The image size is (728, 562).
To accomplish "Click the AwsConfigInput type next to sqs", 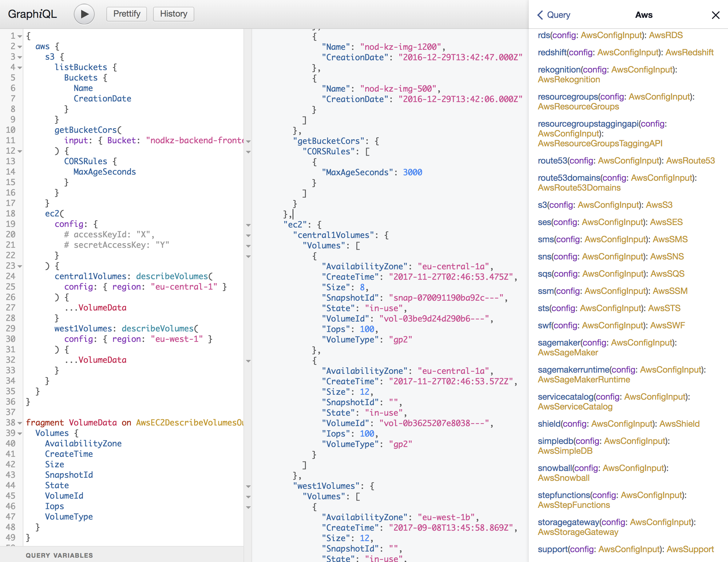I will pos(613,274).
